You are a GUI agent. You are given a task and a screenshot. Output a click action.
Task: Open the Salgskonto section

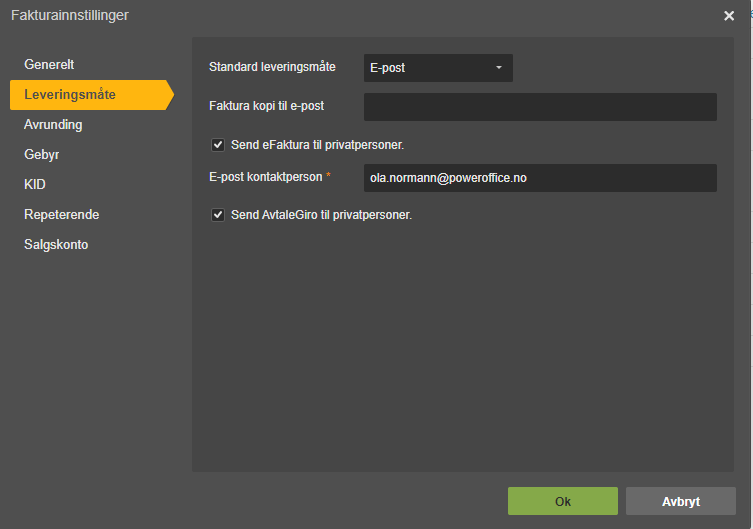point(56,244)
